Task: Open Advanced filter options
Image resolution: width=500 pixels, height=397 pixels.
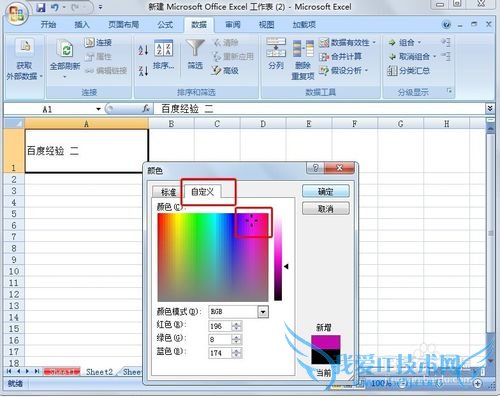Action: 225,70
